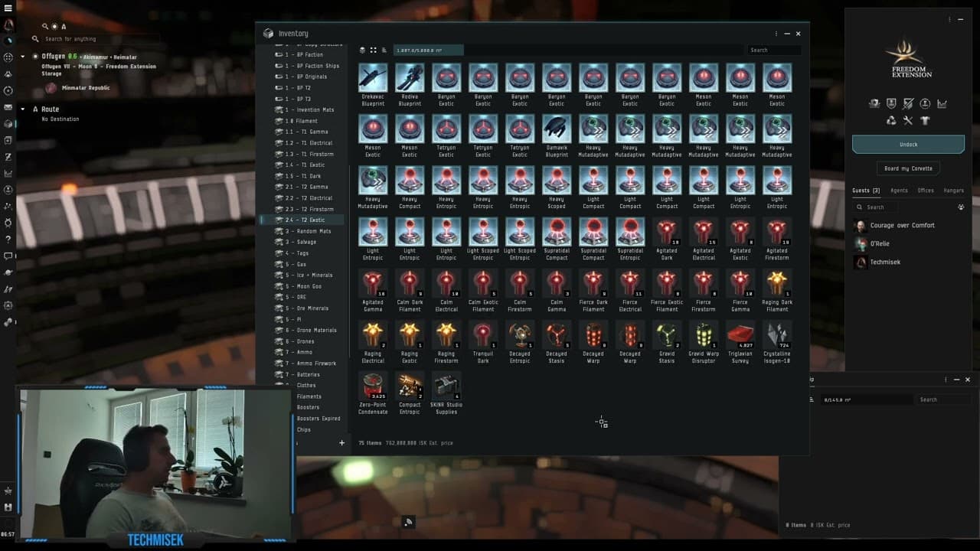The height and width of the screenshot is (551, 980).
Task: Click the Undock button
Action: coord(908,145)
